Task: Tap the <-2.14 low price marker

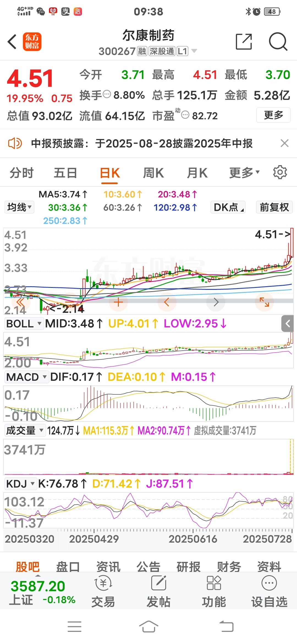Action: pos(66,309)
